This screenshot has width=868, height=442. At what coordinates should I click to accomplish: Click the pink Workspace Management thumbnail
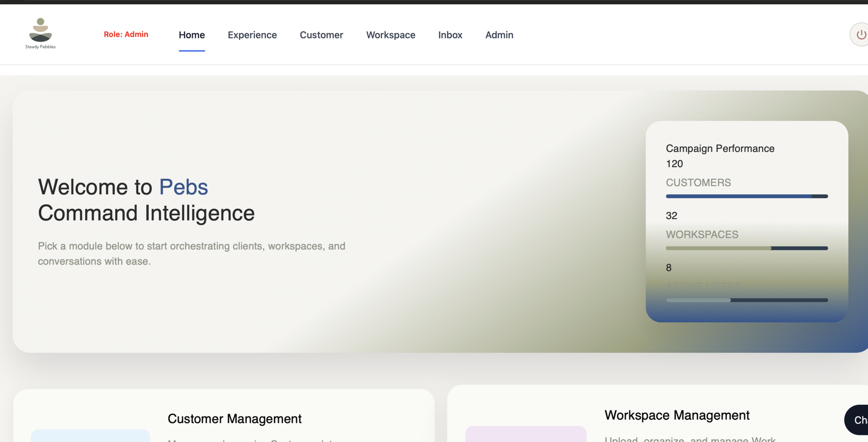click(x=526, y=434)
